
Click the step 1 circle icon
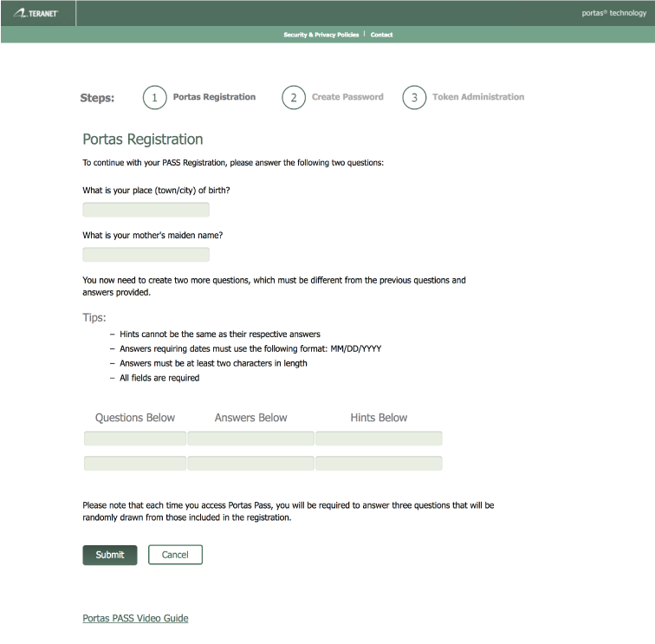click(x=154, y=97)
